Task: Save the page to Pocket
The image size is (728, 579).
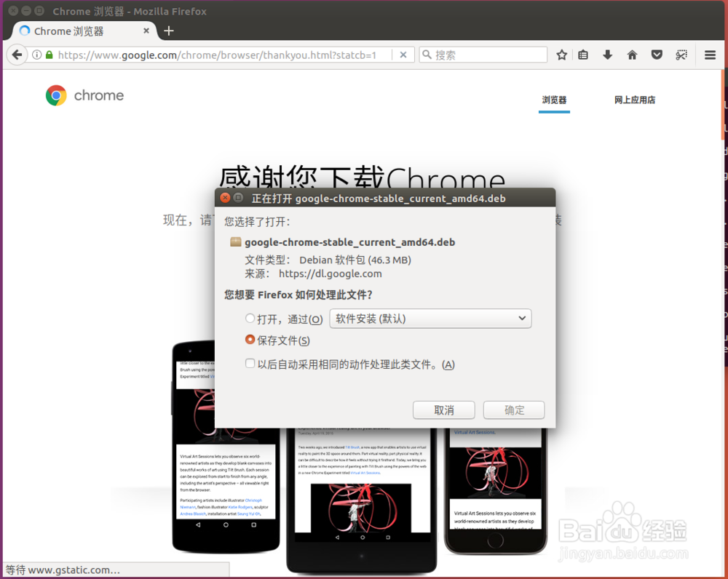Action: point(657,55)
